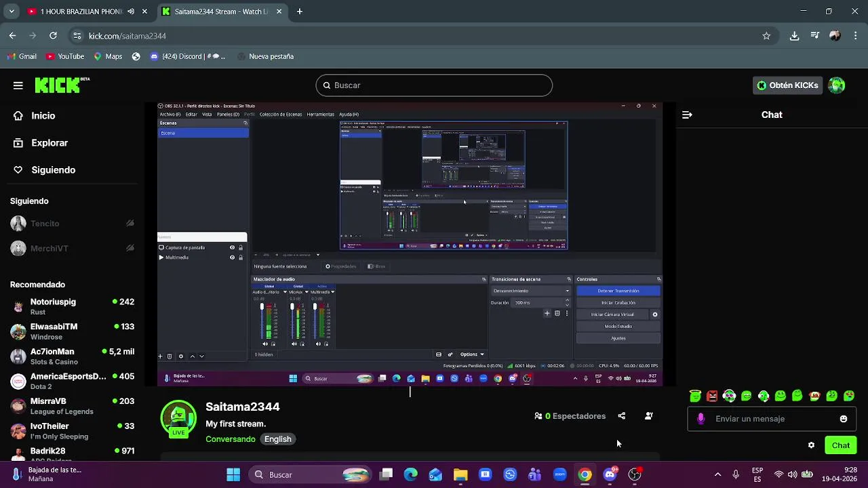The image size is (868, 488).
Task: Click the Obtén KICKs button
Action: pos(787,85)
